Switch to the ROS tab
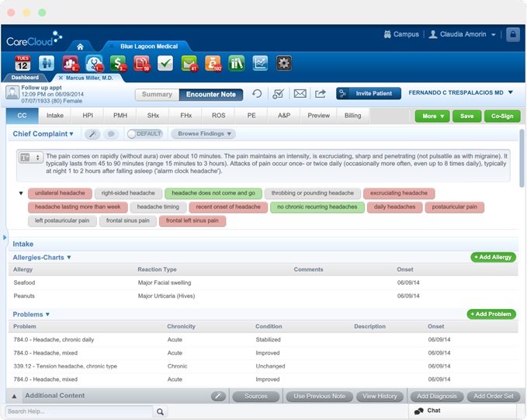527x420 pixels. point(218,116)
